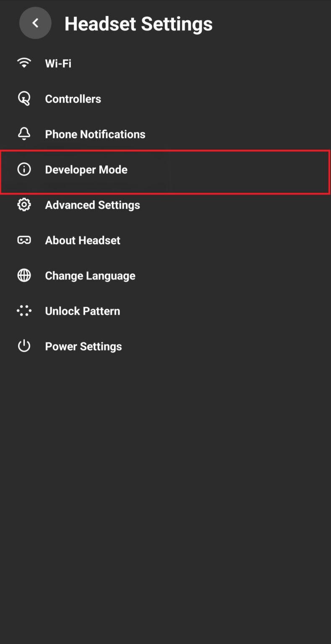Open the Wi-Fi settings entry
331x644 pixels.
pos(58,63)
